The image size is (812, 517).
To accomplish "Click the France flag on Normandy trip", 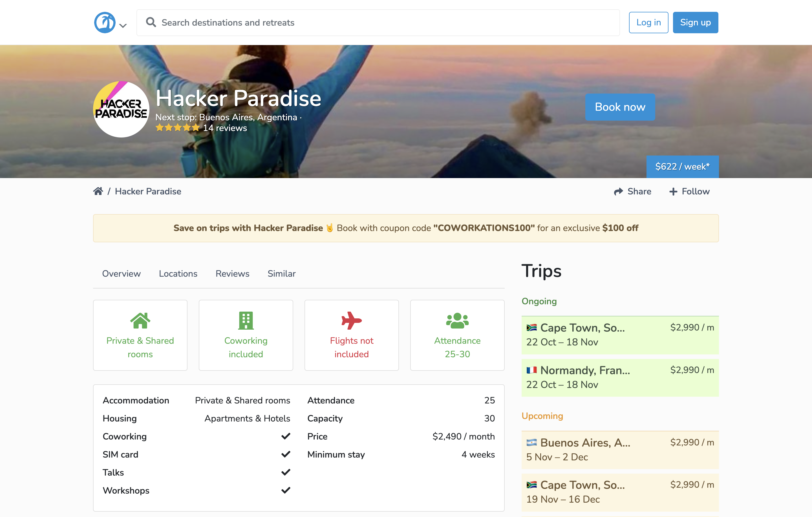I will (x=531, y=370).
